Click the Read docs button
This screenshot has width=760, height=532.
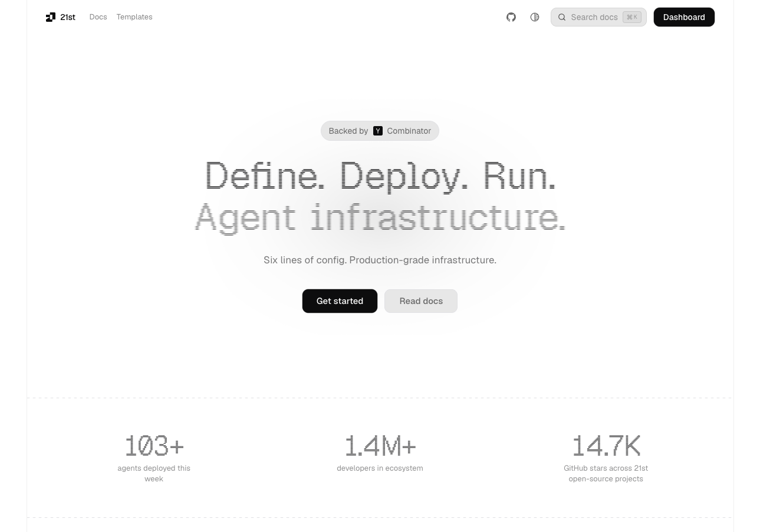tap(421, 301)
